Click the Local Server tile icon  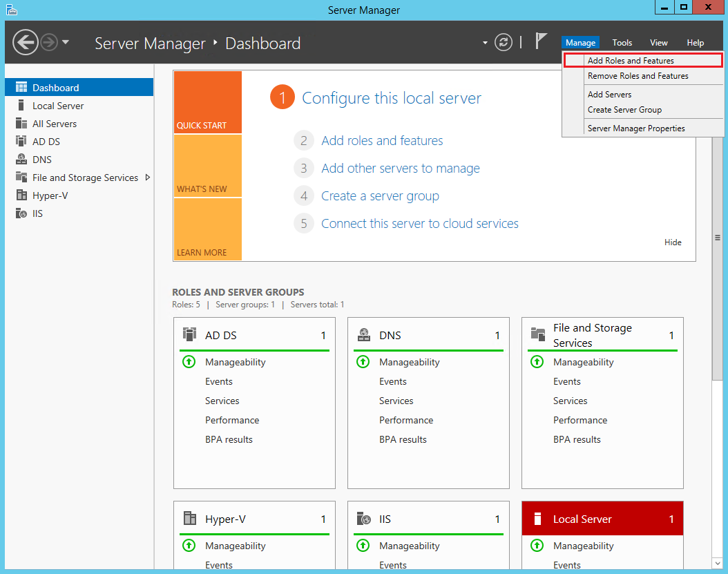tap(537, 519)
